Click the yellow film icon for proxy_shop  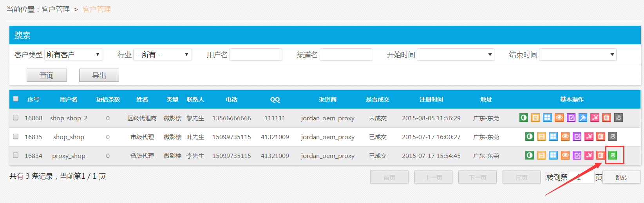541,155
